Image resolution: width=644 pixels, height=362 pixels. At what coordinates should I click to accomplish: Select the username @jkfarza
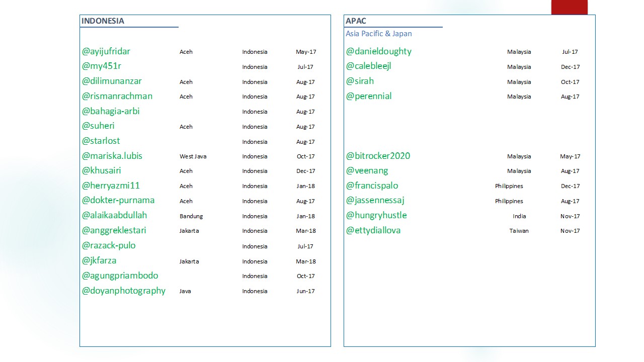tap(99, 261)
